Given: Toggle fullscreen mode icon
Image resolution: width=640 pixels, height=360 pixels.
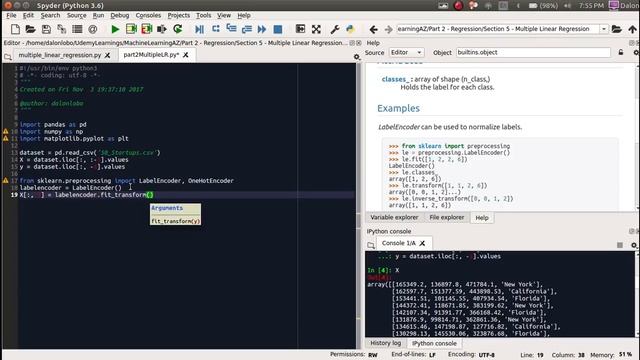Looking at the screenshot, I should (316, 29).
